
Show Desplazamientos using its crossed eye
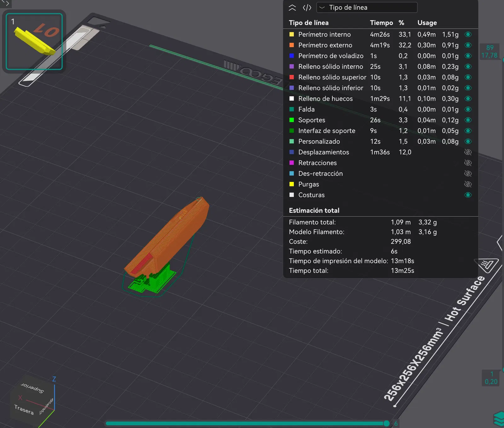(468, 152)
